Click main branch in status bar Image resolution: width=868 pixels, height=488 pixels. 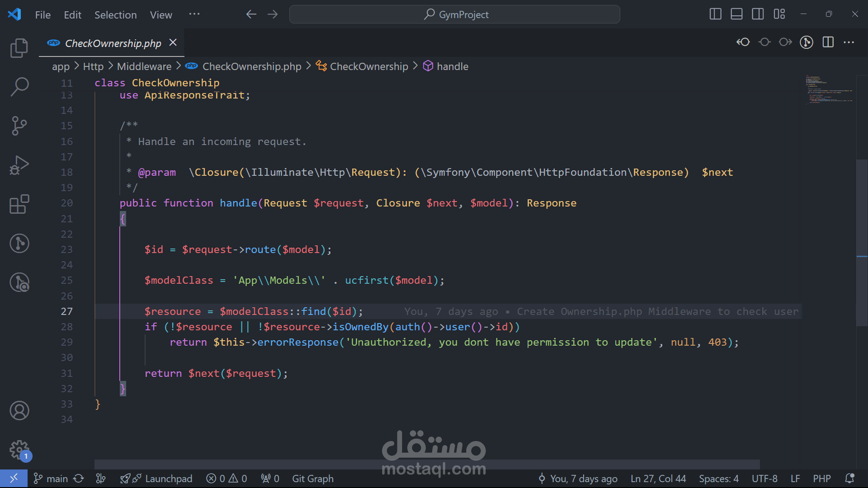pos(57,479)
